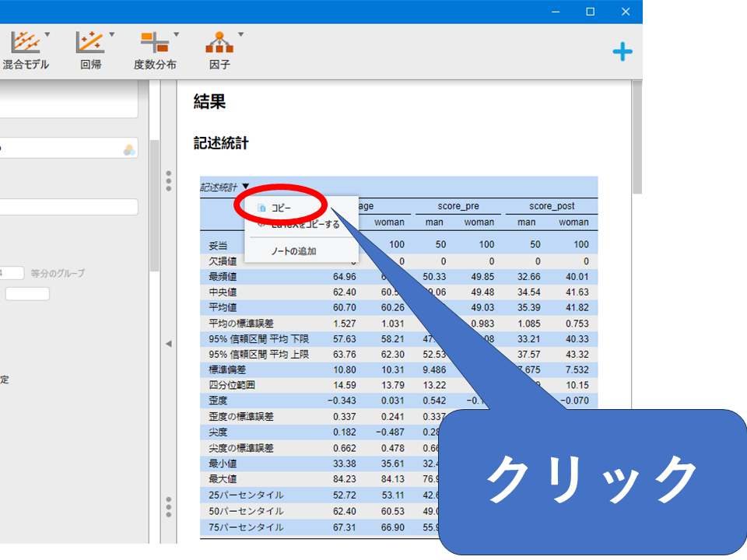This screenshot has width=747, height=560.
Task: Click the lower three-dot panel handle
Action: tap(169, 507)
